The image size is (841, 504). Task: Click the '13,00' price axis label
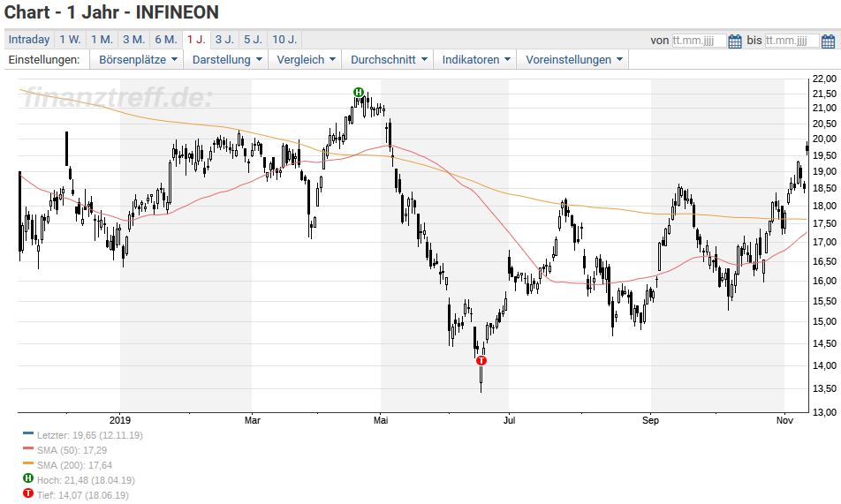click(824, 412)
